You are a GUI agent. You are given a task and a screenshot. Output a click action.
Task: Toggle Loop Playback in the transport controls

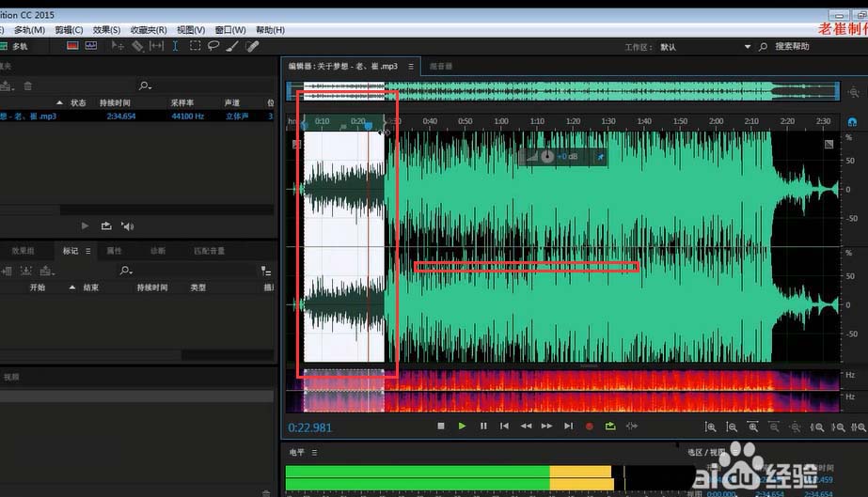pyautogui.click(x=610, y=427)
